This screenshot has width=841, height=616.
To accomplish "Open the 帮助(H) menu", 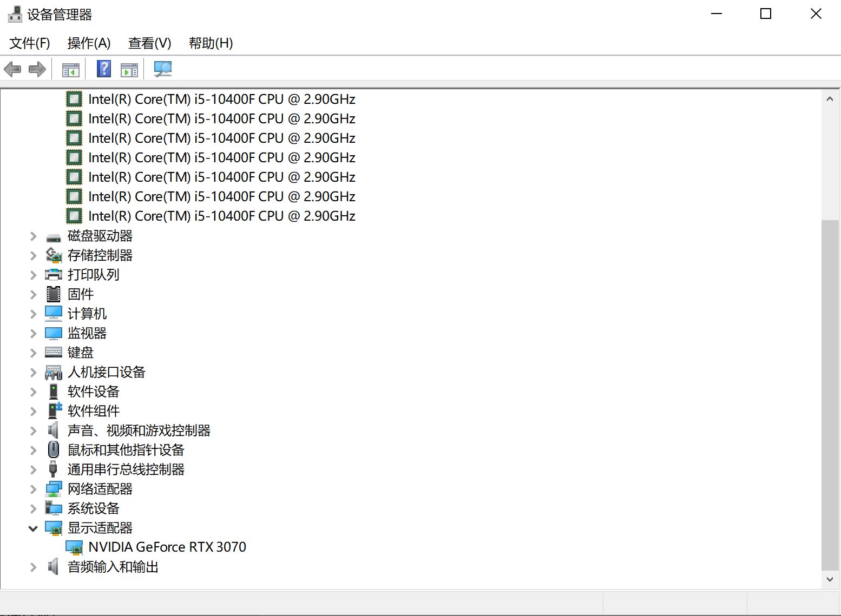I will click(211, 43).
